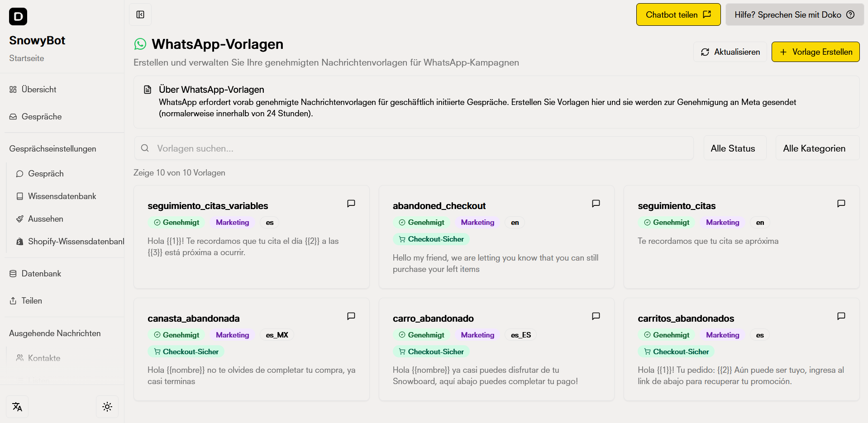Click message icon on carritos_abandonados card
This screenshot has width=868, height=423.
841,316
